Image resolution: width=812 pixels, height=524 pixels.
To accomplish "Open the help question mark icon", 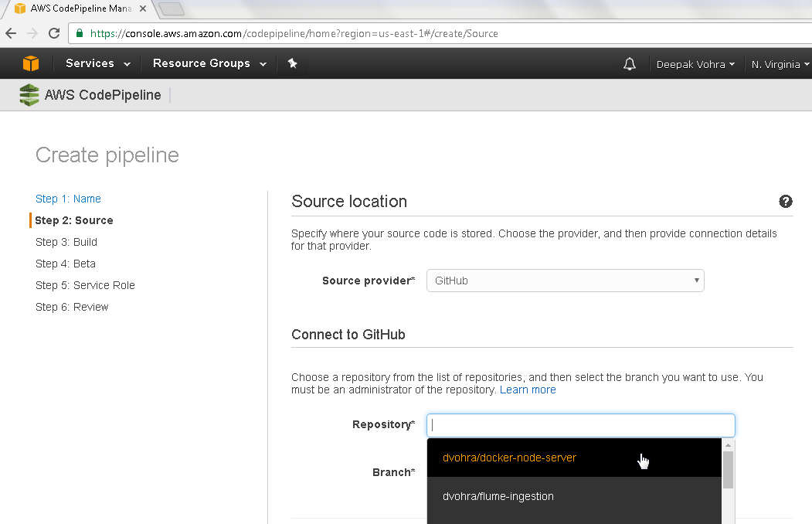I will [786, 202].
